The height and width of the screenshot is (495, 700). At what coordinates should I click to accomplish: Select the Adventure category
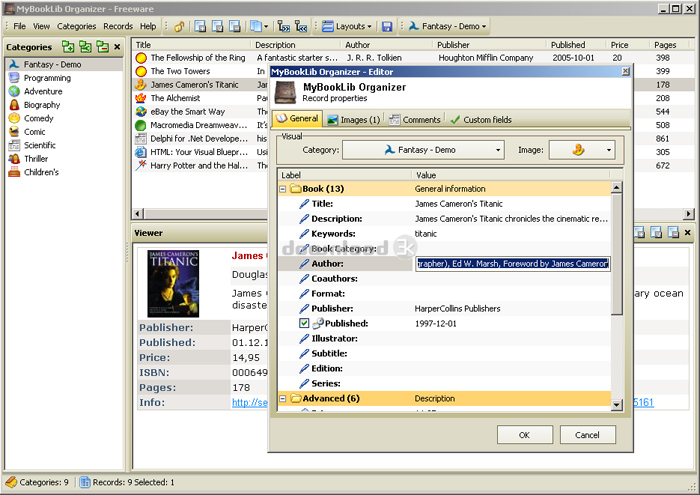(43, 91)
